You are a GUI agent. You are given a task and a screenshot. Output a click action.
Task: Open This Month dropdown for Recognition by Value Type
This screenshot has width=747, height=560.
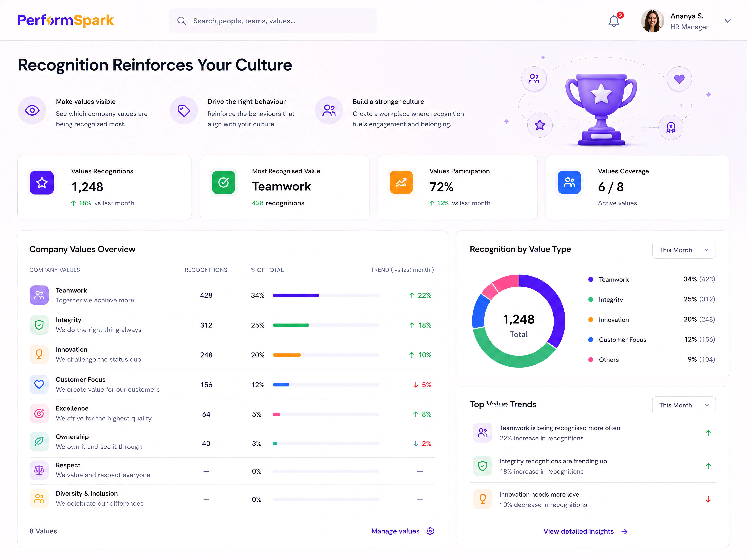point(684,250)
